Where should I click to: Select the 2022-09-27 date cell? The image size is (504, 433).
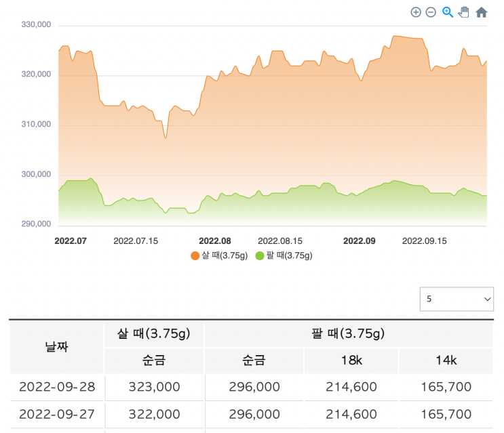pyautogui.click(x=57, y=414)
